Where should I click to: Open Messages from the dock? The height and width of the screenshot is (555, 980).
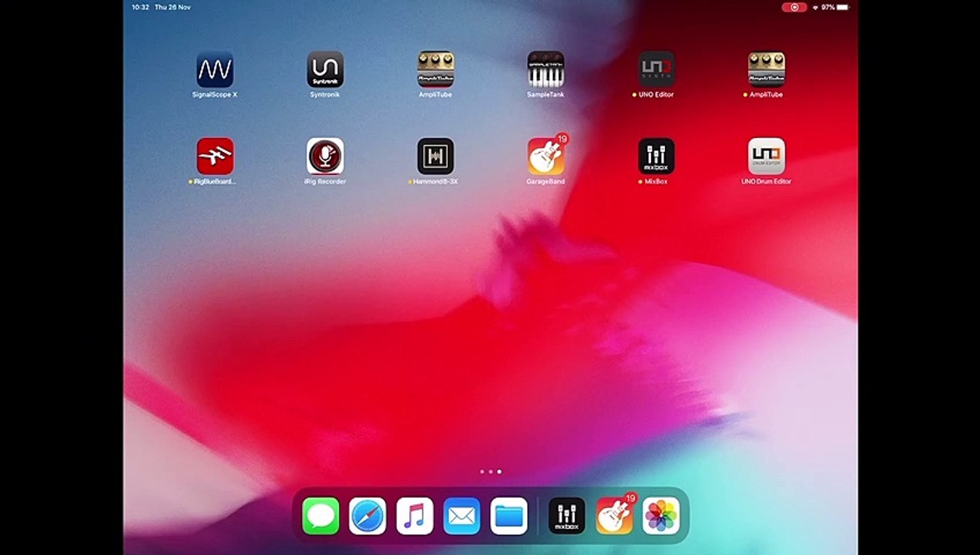pyautogui.click(x=321, y=516)
